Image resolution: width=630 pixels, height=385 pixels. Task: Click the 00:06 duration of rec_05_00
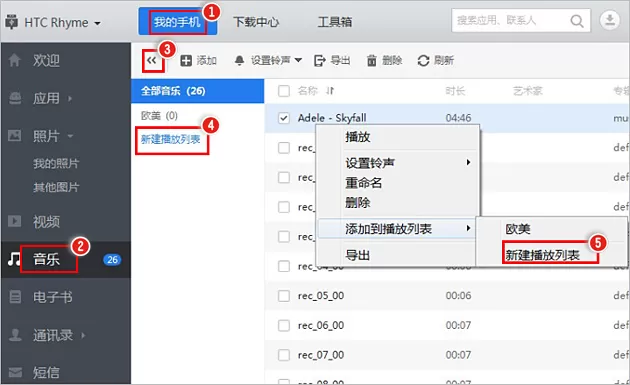[458, 296]
